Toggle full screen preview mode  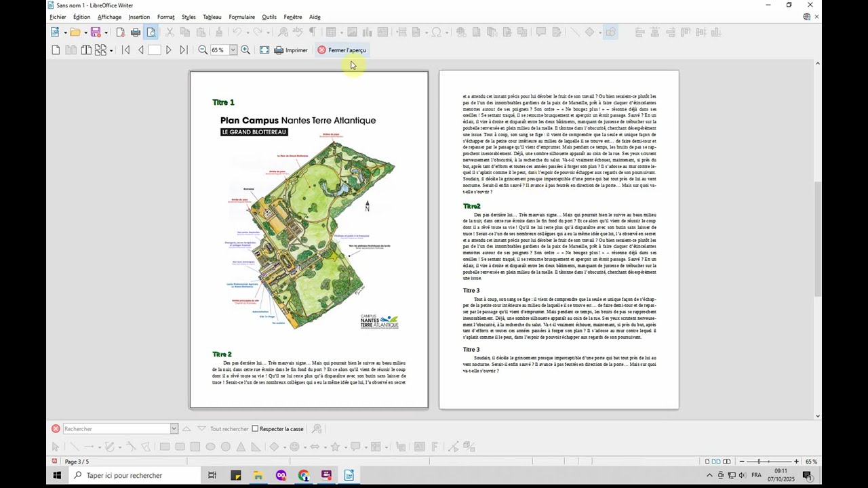[264, 50]
